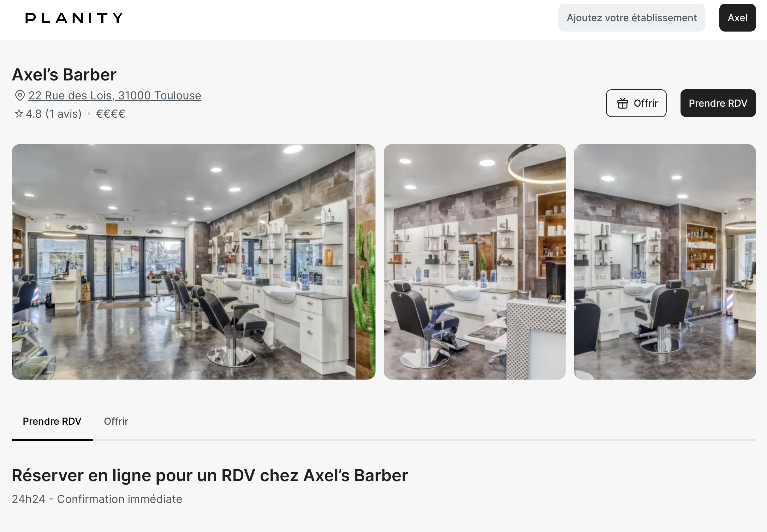Viewport: 767px width, 532px height.
Task: Click the Axel's Barber title
Action: click(64, 75)
